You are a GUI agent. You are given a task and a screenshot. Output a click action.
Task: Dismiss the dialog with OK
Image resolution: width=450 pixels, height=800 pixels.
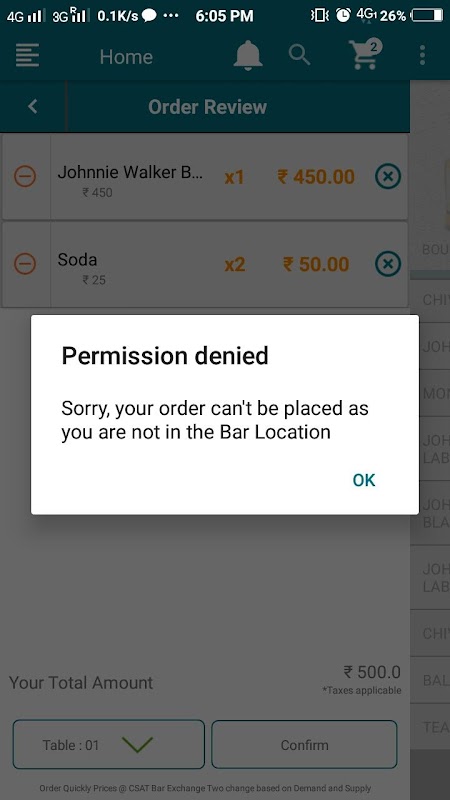tap(364, 480)
